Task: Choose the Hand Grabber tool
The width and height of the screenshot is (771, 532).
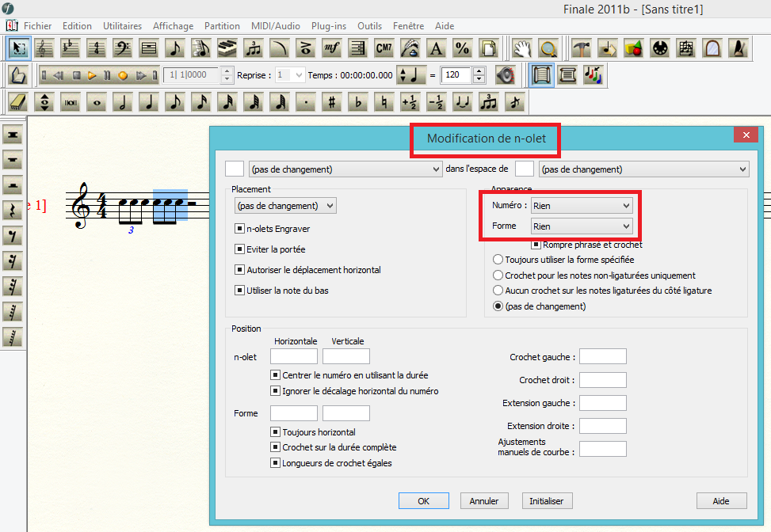Action: (521, 48)
